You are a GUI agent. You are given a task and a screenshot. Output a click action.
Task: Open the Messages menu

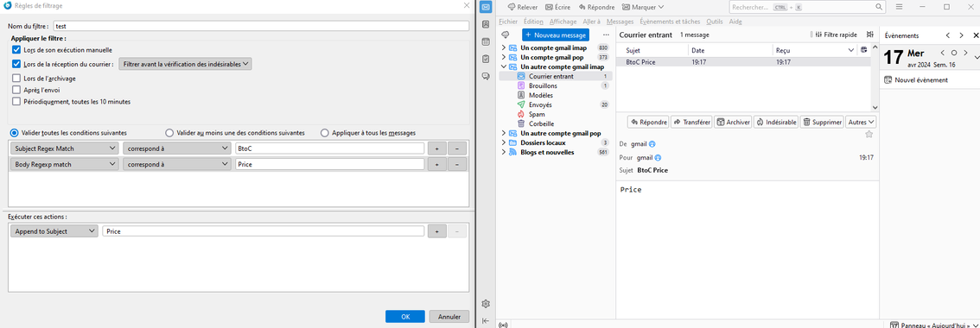click(620, 22)
